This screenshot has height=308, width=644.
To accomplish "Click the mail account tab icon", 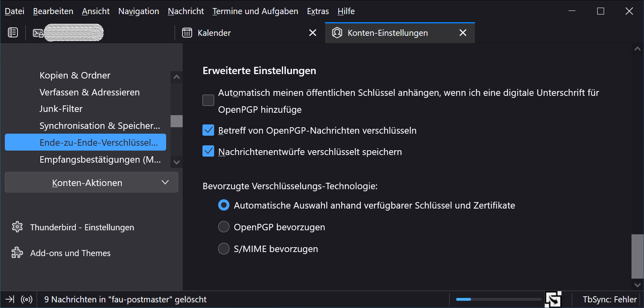I will (x=38, y=33).
